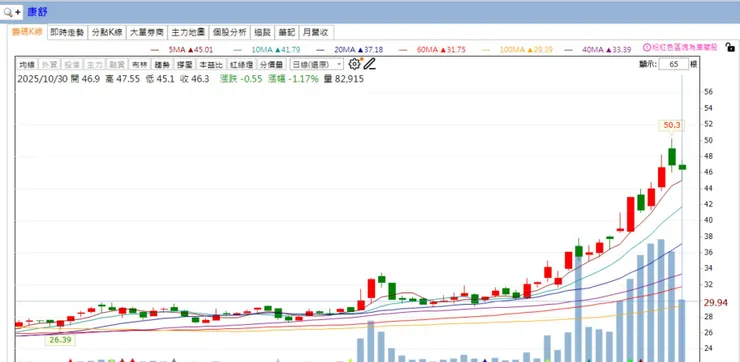Click the magnifier search icon beside 康舒

pyautogui.click(x=8, y=12)
